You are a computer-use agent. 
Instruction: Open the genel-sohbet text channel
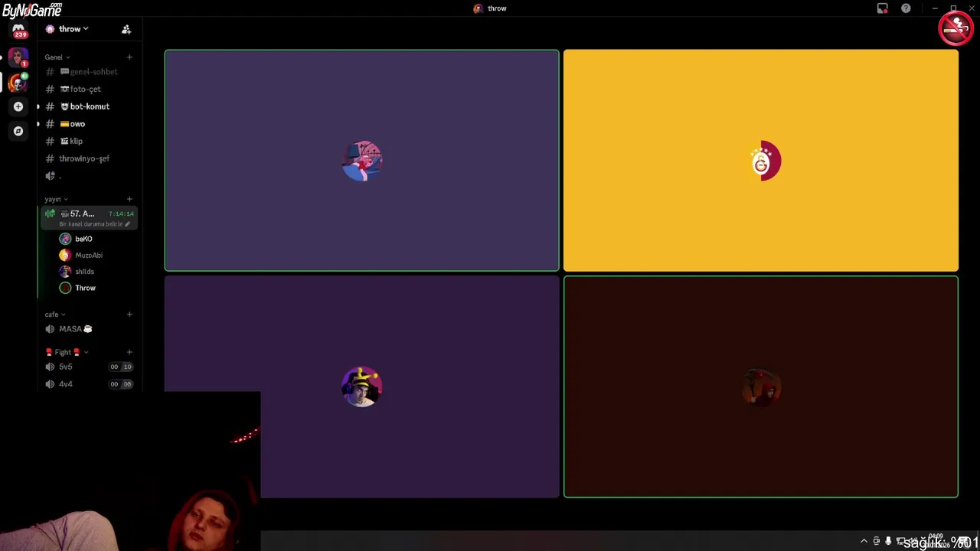(x=88, y=72)
